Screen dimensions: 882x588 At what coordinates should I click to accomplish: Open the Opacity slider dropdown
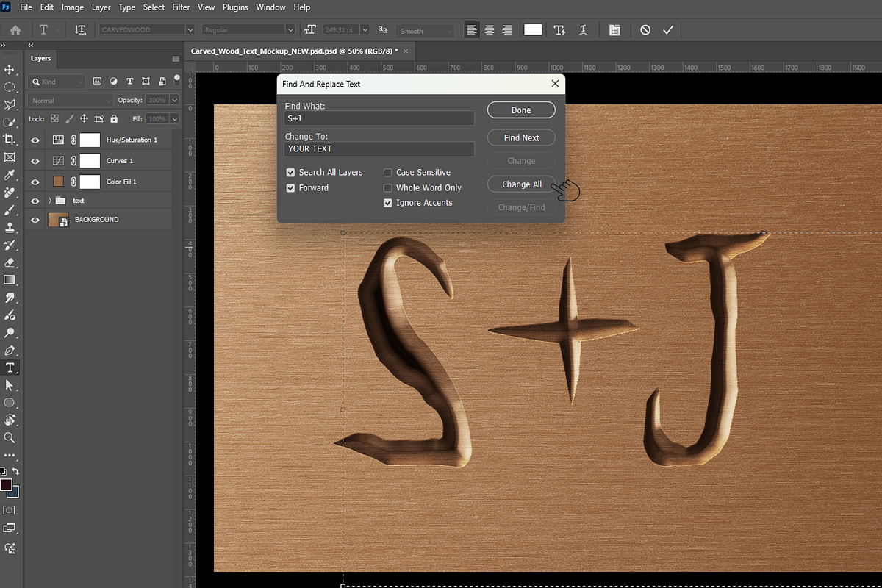point(174,100)
